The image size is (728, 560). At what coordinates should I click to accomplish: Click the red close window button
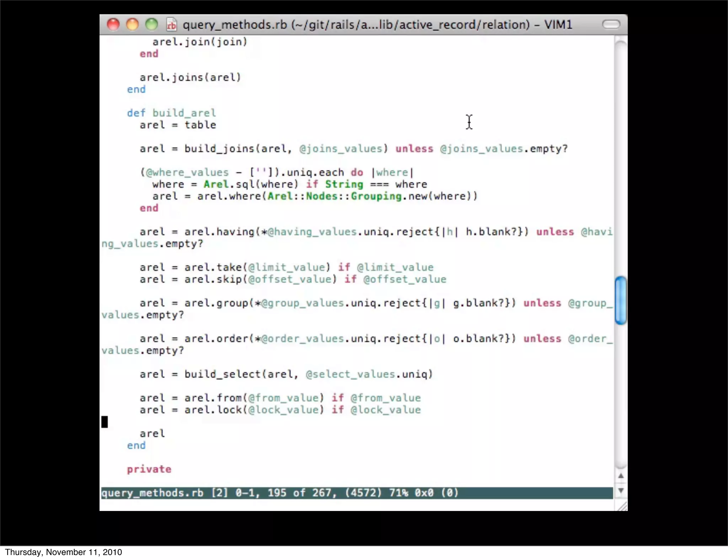pyautogui.click(x=113, y=25)
